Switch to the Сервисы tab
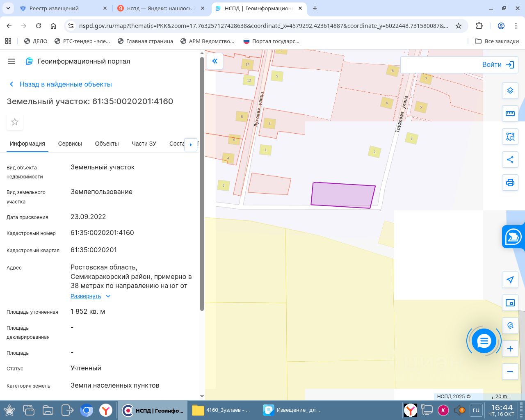 tap(70, 144)
